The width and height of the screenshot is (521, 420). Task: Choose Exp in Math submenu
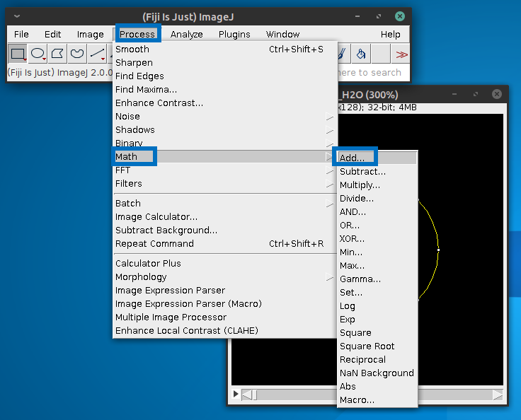click(x=377, y=320)
